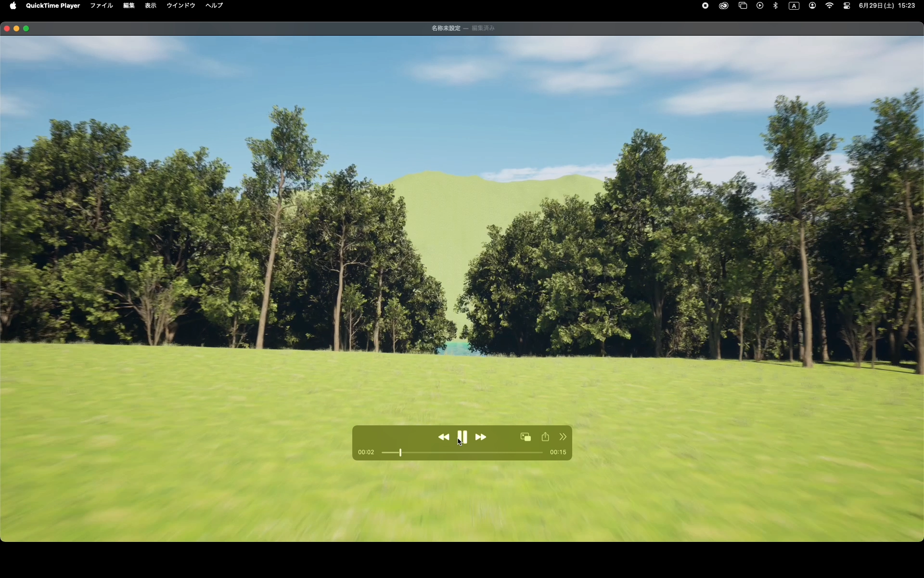Image resolution: width=924 pixels, height=578 pixels.
Task: Open the Apple menu
Action: pos(13,6)
